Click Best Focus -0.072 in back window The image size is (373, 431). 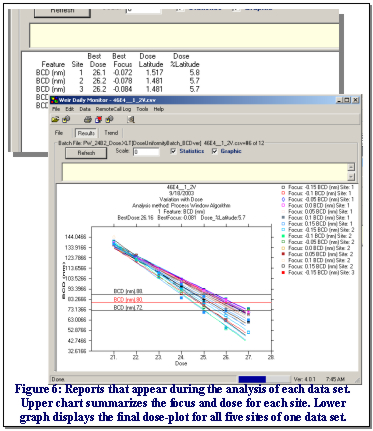[122, 72]
